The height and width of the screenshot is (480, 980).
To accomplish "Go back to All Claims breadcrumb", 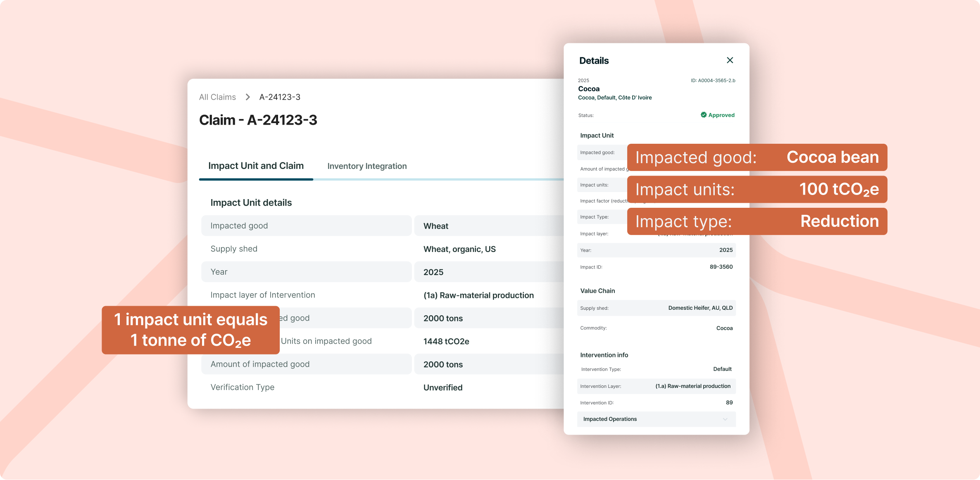I will coord(217,97).
